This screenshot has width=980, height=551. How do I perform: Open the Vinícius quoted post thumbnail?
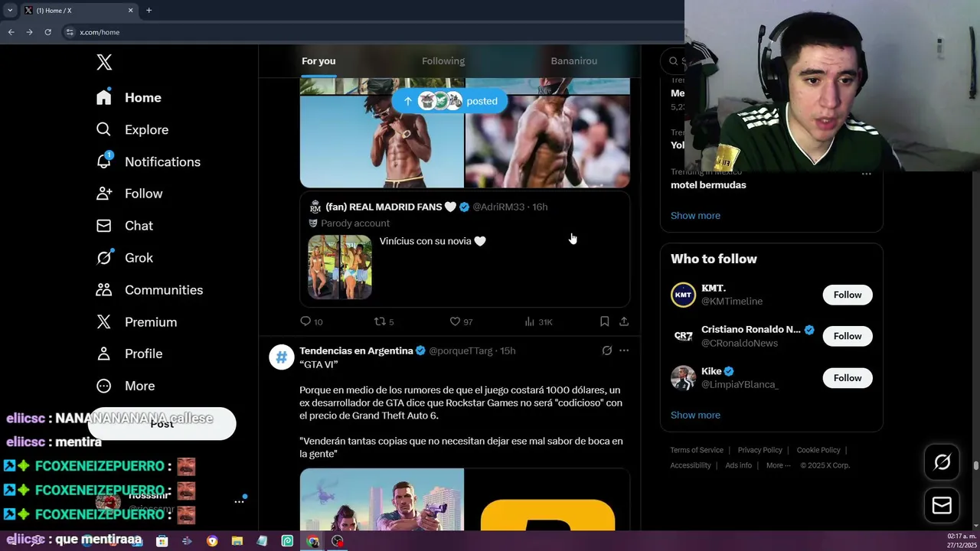340,267
